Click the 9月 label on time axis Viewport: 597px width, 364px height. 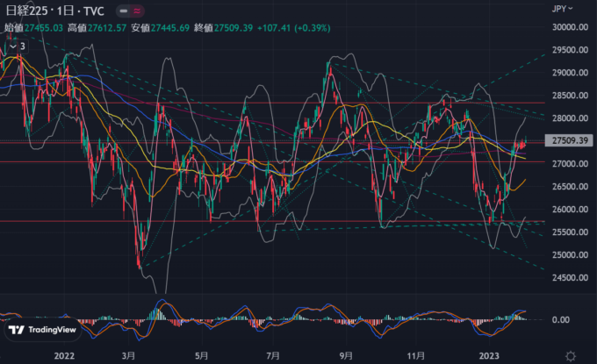[345, 355]
